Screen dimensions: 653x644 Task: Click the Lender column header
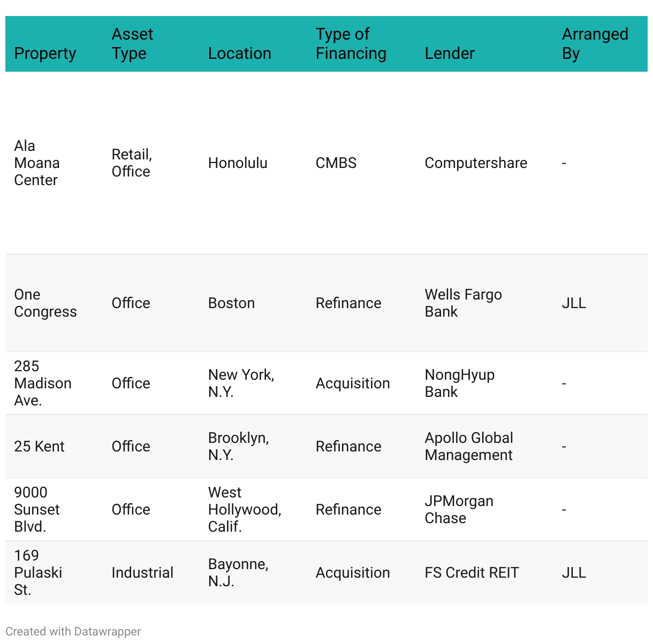(x=449, y=53)
